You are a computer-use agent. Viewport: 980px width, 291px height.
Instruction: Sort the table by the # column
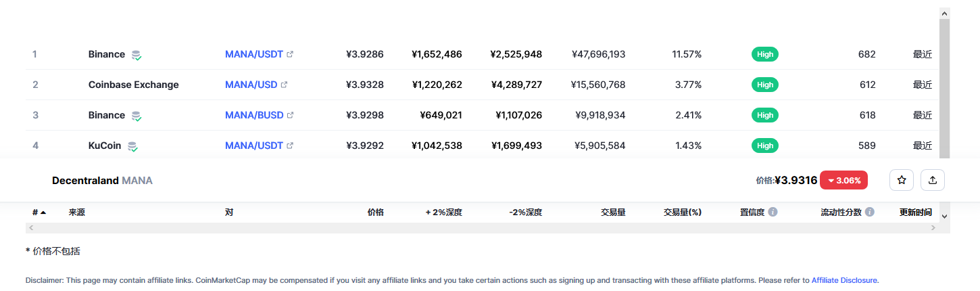pos(39,212)
